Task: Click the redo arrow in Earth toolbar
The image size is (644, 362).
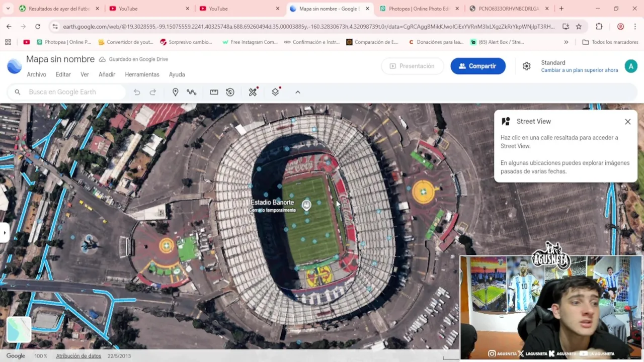Action: [x=153, y=92]
